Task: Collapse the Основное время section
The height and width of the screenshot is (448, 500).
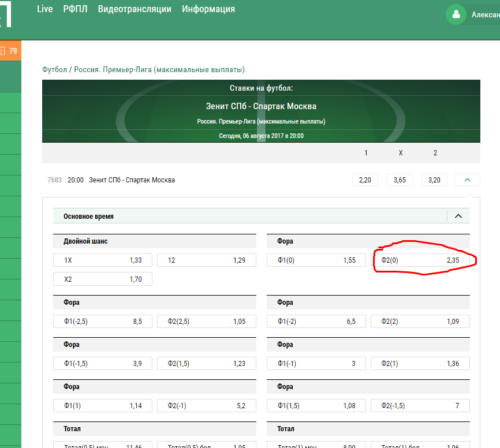Action: click(x=458, y=216)
